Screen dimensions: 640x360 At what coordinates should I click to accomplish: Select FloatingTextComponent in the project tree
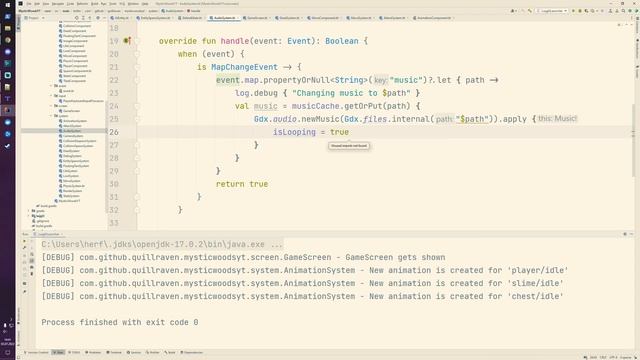[79, 36]
